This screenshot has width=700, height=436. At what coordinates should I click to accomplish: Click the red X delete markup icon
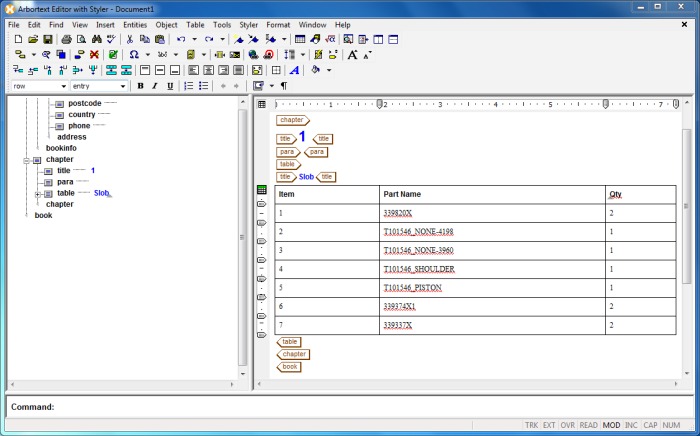[94, 54]
